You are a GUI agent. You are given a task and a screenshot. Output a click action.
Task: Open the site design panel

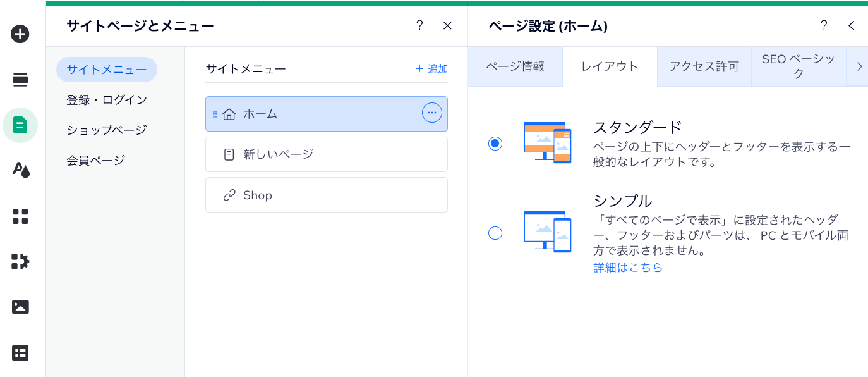pos(20,171)
